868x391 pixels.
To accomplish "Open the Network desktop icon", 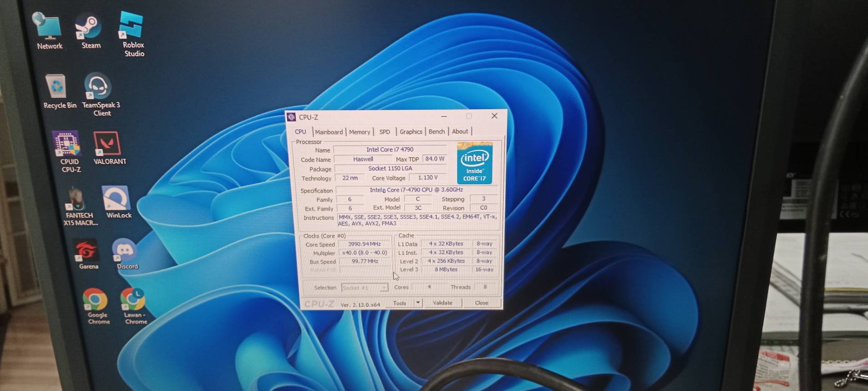I will click(x=49, y=31).
